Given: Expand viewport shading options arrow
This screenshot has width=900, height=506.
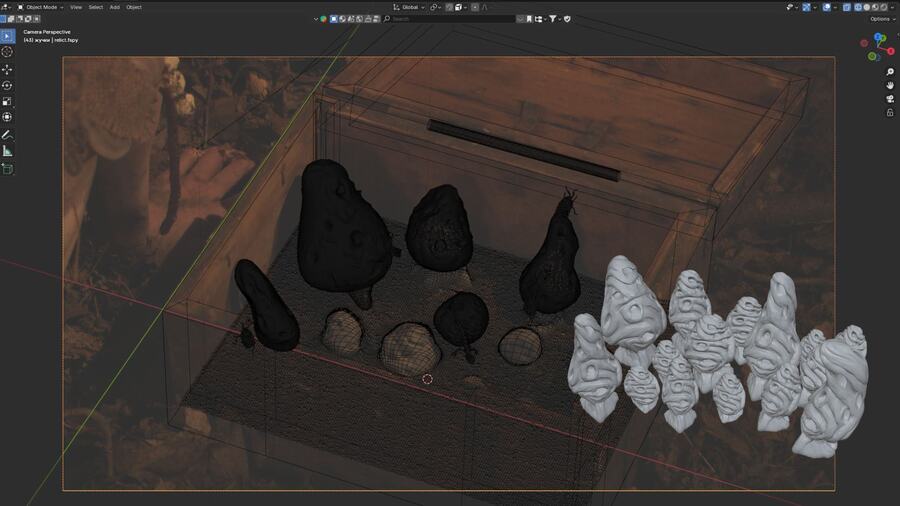Looking at the screenshot, I should tap(893, 7).
